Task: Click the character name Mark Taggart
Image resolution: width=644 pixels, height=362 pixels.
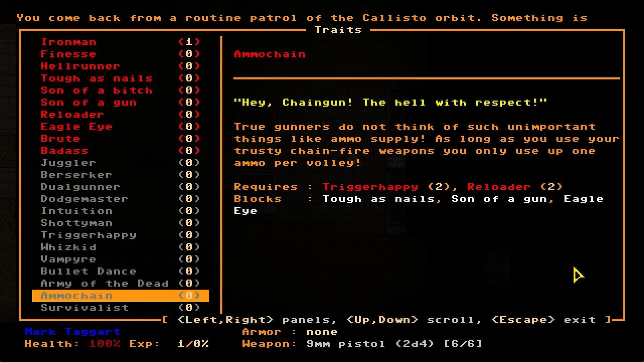Action: [x=71, y=331]
